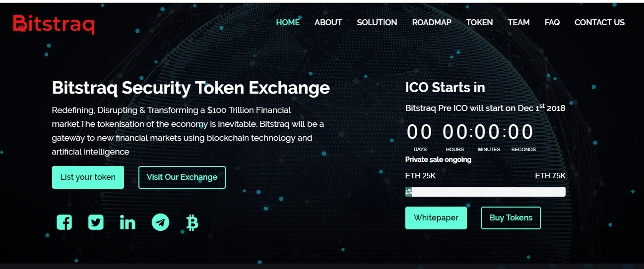Open the LinkedIn social icon

tap(128, 222)
